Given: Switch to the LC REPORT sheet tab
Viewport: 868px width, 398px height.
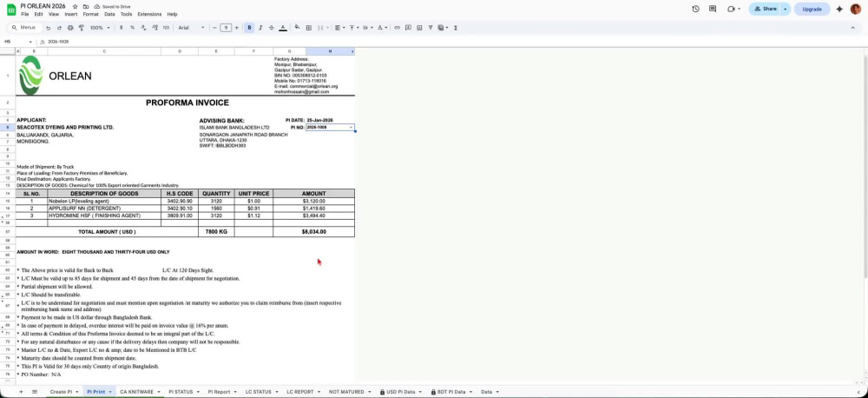Looking at the screenshot, I should point(303,392).
